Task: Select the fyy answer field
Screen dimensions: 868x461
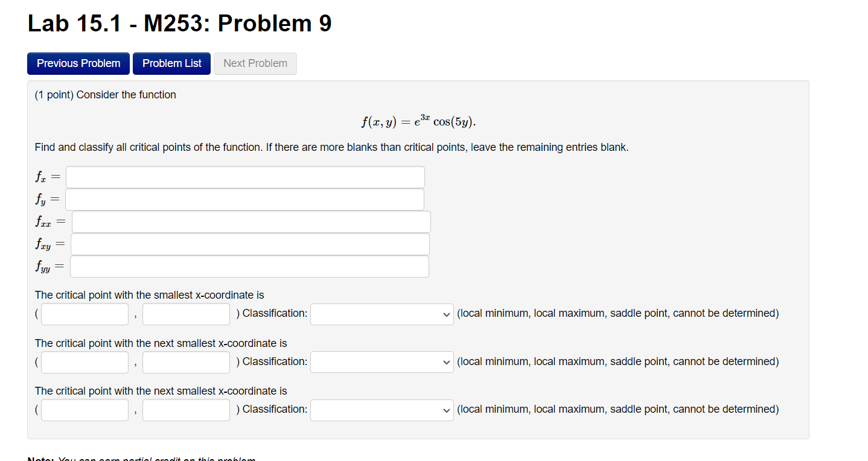Action: (249, 266)
